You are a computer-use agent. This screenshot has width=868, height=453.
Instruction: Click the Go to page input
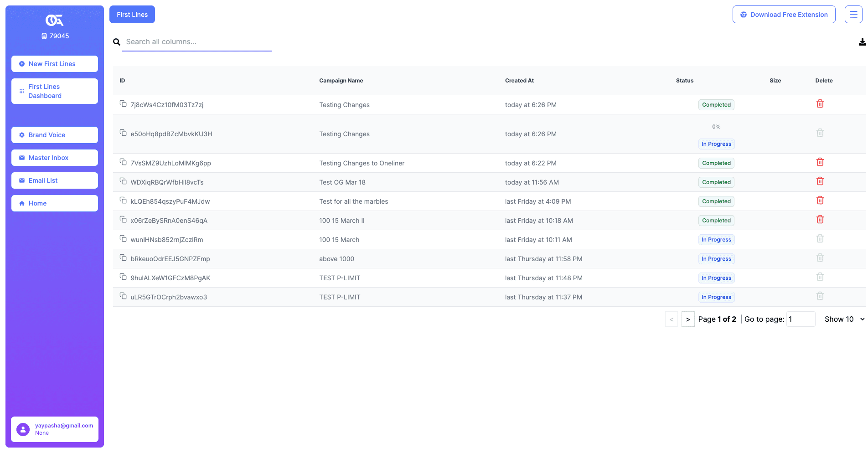click(x=801, y=319)
